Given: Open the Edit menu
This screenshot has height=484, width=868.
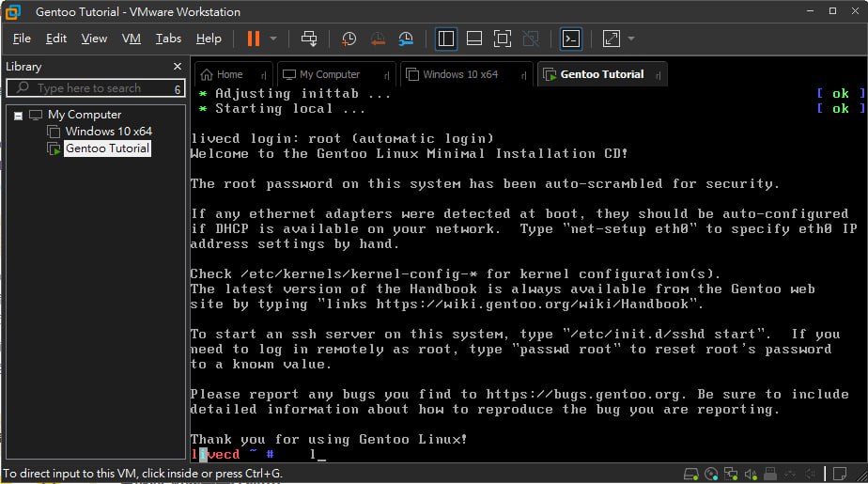Looking at the screenshot, I should click(x=56, y=39).
